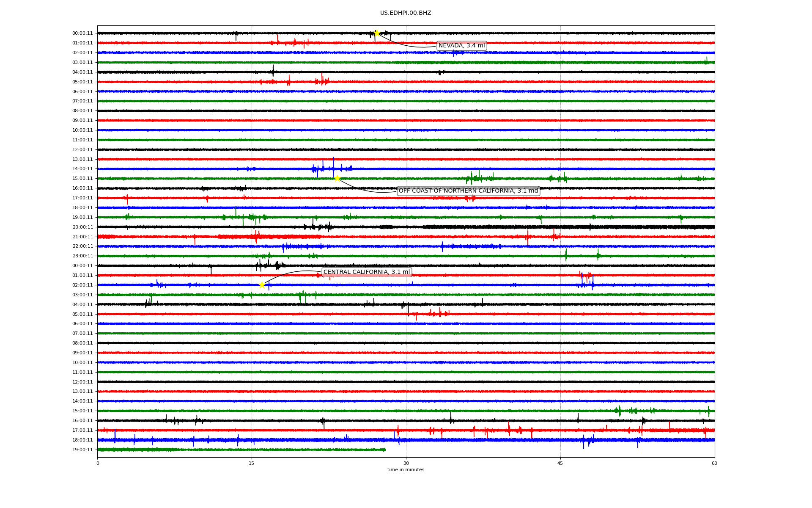Click the 'time in minutes' axis label
The image size is (812, 508).
pyautogui.click(x=406, y=470)
